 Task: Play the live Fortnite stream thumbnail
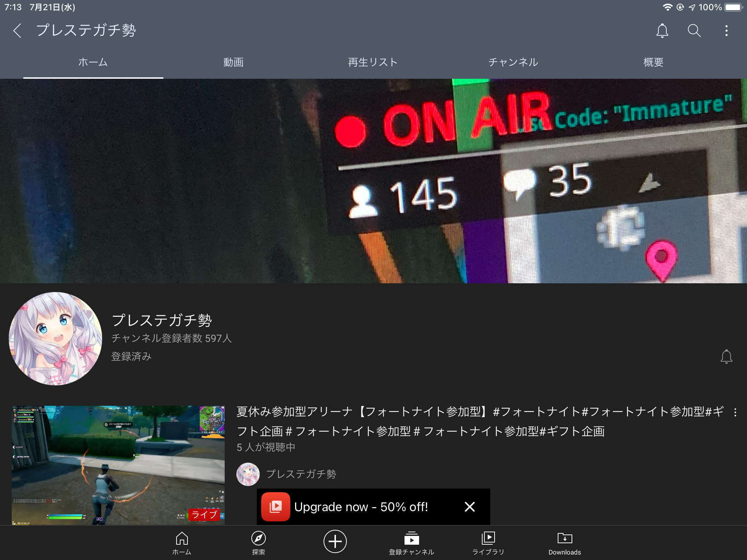pyautogui.click(x=118, y=465)
